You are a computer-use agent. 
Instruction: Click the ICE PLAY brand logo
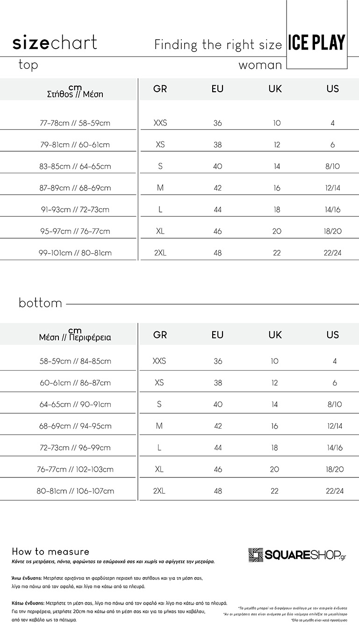click(316, 43)
